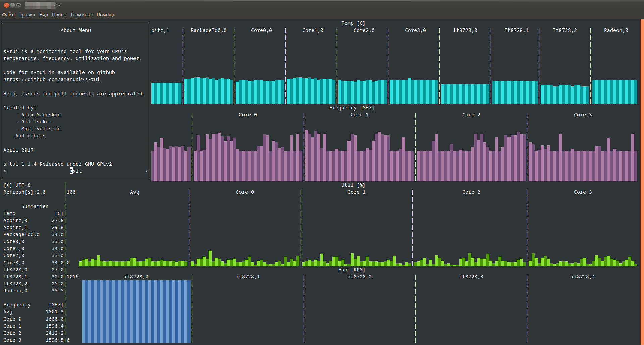The height and width of the screenshot is (345, 644).
Task: Open the Помощь menu
Action: click(x=106, y=15)
